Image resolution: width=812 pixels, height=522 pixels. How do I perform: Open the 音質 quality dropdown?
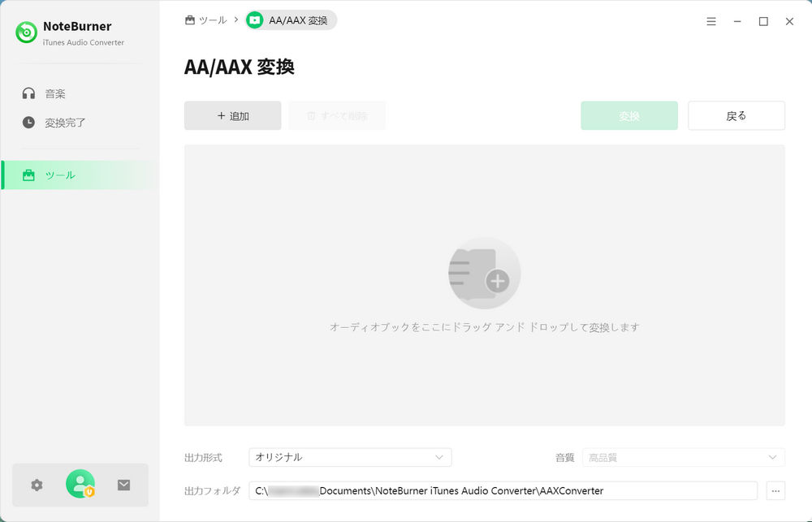coord(683,457)
